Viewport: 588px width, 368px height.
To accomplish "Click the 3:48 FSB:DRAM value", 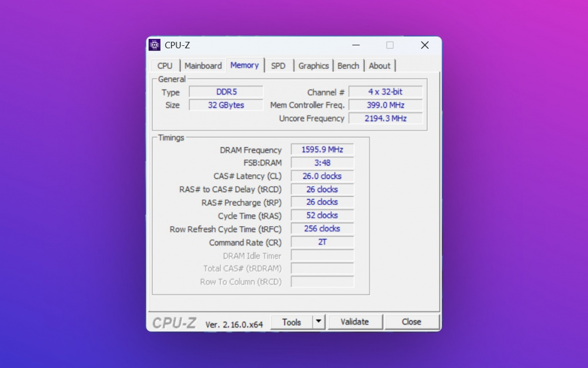I will click(322, 163).
